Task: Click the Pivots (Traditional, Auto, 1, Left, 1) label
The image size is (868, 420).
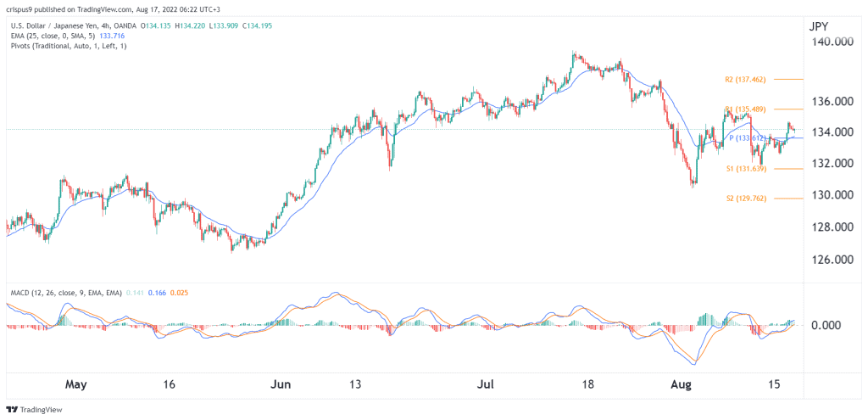Action: (x=68, y=46)
